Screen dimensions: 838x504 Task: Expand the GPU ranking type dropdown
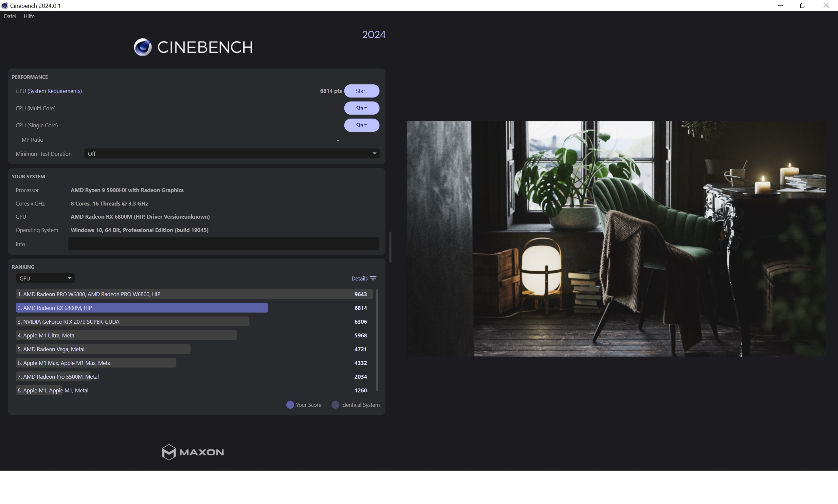click(x=45, y=278)
